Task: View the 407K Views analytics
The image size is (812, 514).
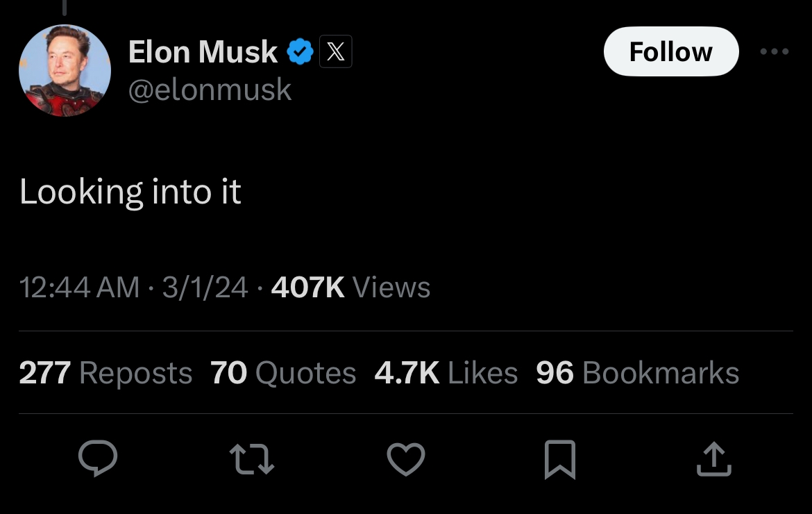Action: click(350, 288)
